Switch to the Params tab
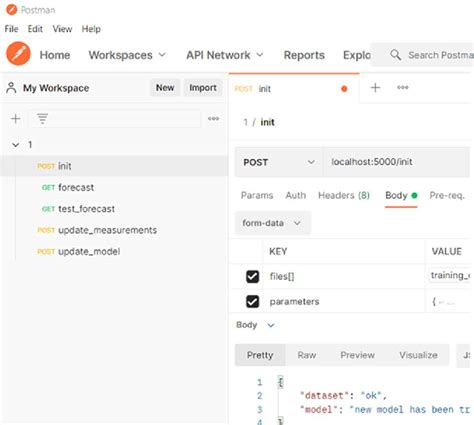This screenshot has height=425, width=474. (257, 195)
